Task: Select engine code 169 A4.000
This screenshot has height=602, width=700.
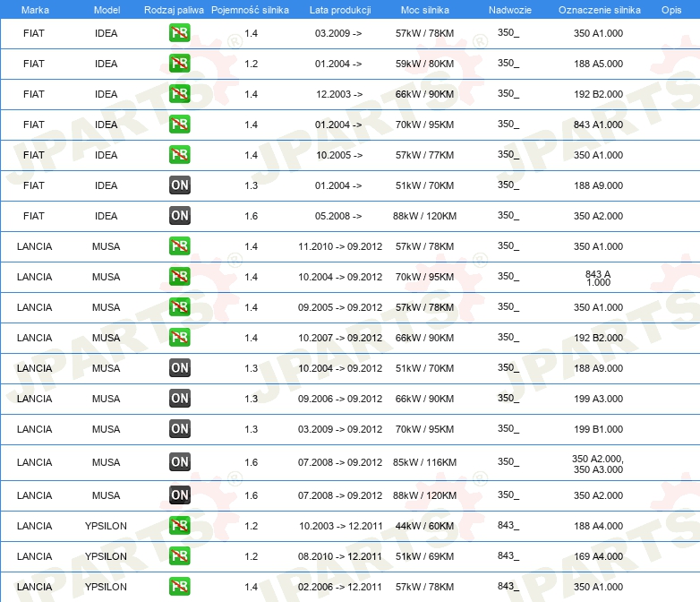Action: click(598, 556)
